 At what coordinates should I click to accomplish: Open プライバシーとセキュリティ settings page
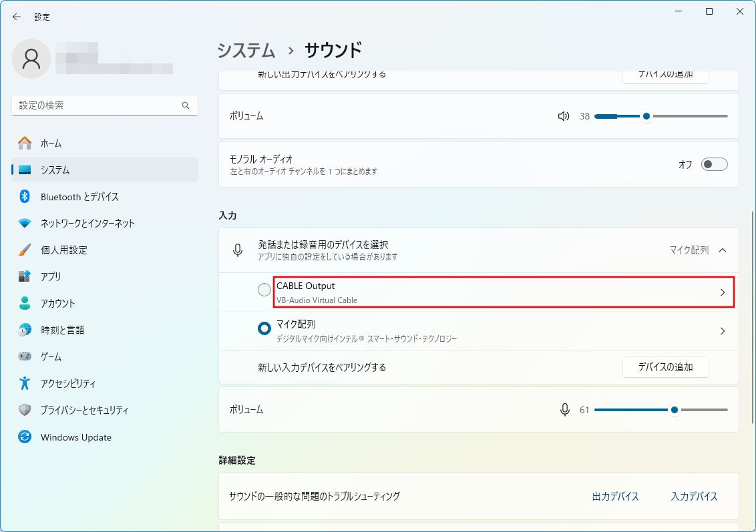[x=105, y=410]
